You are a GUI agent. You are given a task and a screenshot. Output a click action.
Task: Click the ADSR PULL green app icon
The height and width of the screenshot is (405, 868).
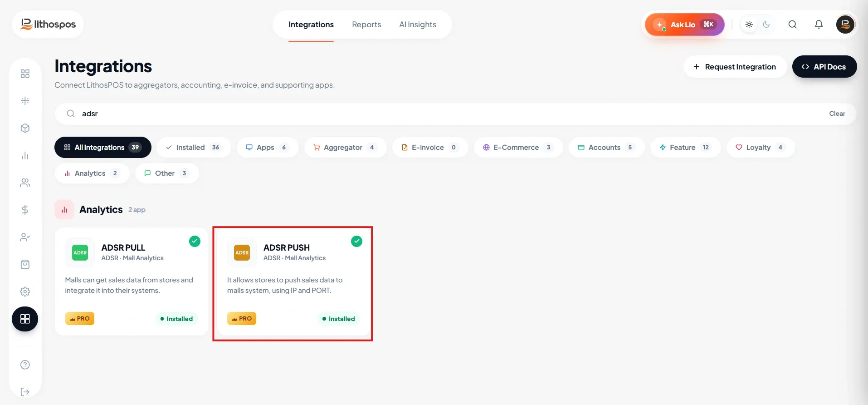tap(80, 252)
